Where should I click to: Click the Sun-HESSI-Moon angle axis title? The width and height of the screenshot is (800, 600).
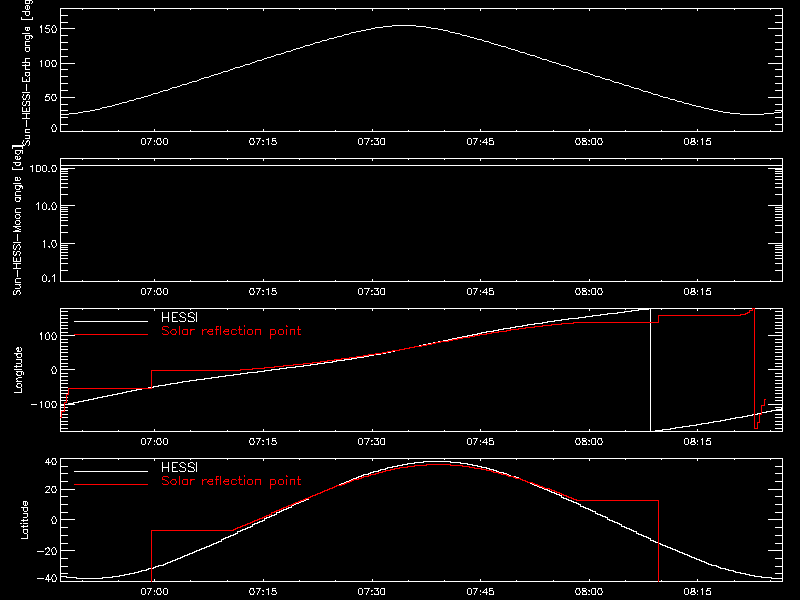click(17, 220)
